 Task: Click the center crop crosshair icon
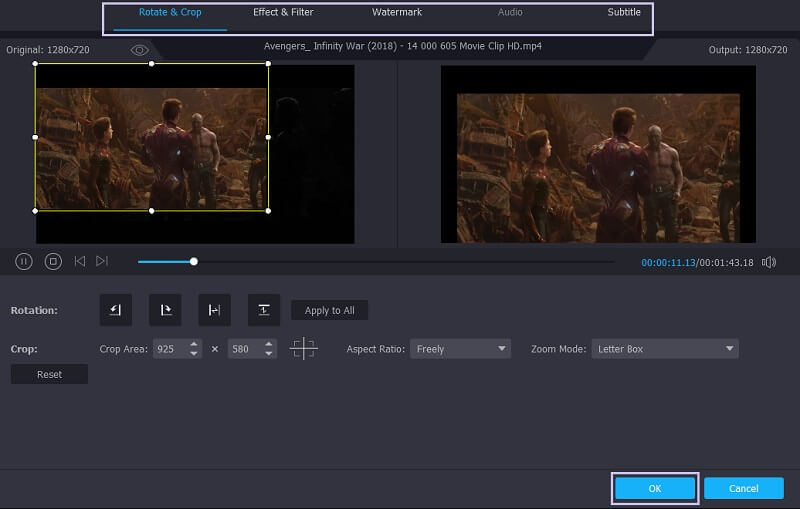coord(303,349)
